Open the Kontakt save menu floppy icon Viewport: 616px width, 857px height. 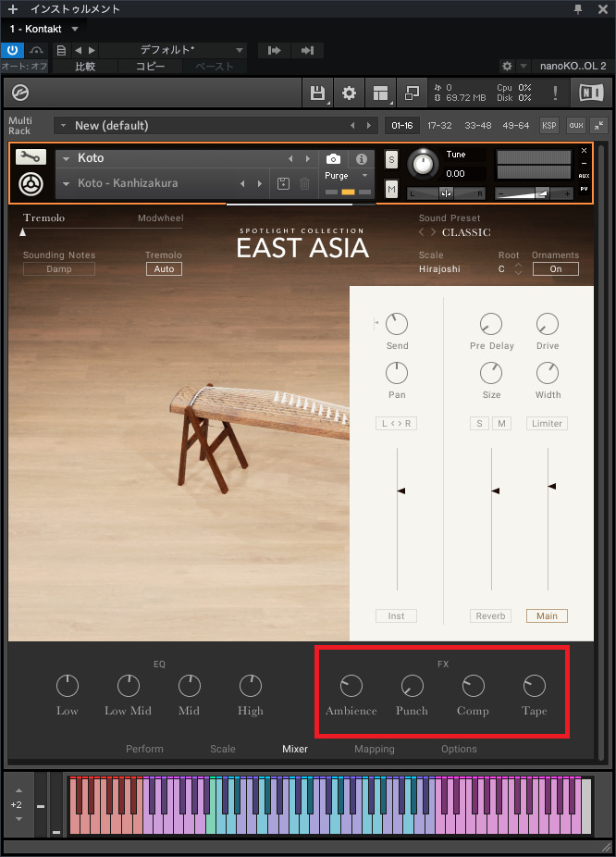point(317,93)
